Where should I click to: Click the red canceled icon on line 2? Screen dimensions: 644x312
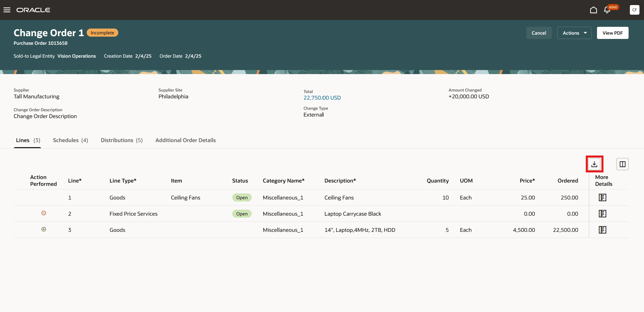coord(44,213)
